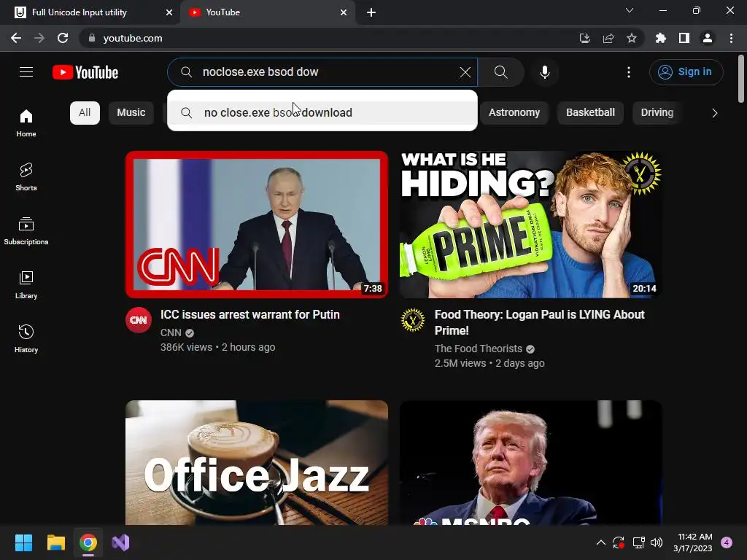
Task: Clear the search box with the X
Action: point(465,72)
